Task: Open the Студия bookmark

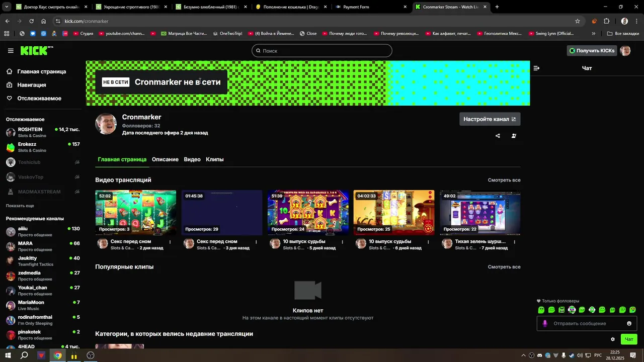Action: tap(83, 34)
